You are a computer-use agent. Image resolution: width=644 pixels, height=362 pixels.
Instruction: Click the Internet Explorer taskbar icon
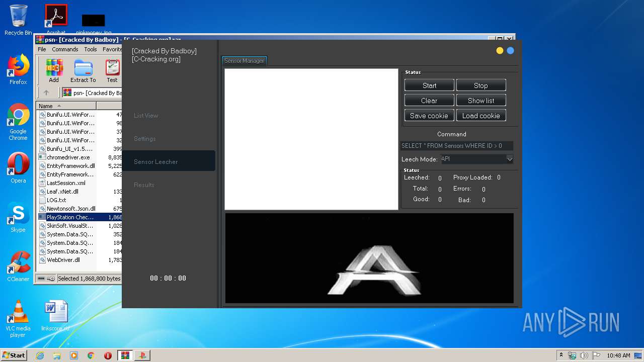[x=40, y=355]
